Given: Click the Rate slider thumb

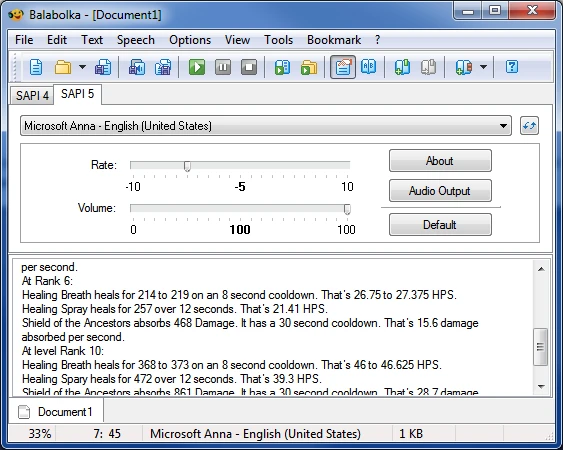Looking at the screenshot, I should (187, 166).
